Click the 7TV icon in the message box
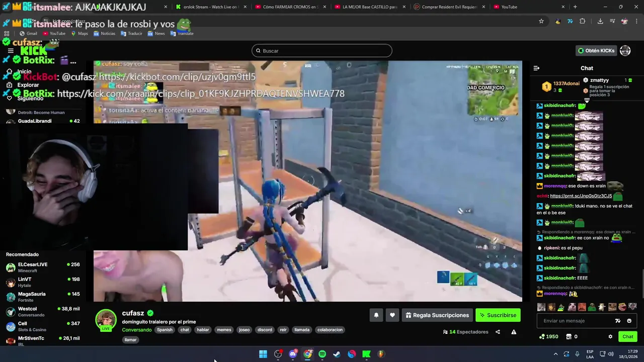Image resolution: width=644 pixels, height=362 pixels. coord(618,321)
